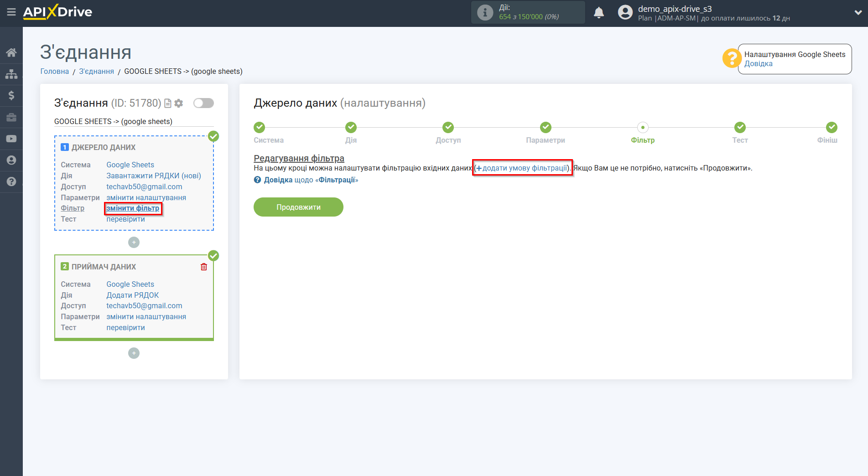Go to the Параметри step
This screenshot has height=476, width=868.
[546, 128]
